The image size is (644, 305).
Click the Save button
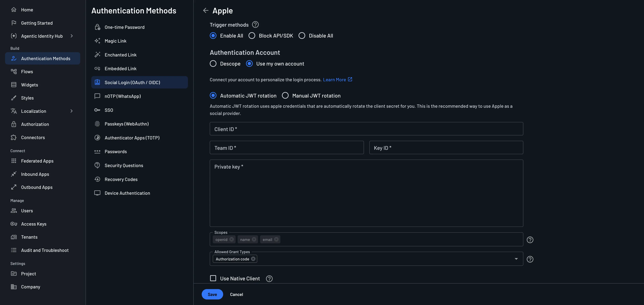[212, 294]
